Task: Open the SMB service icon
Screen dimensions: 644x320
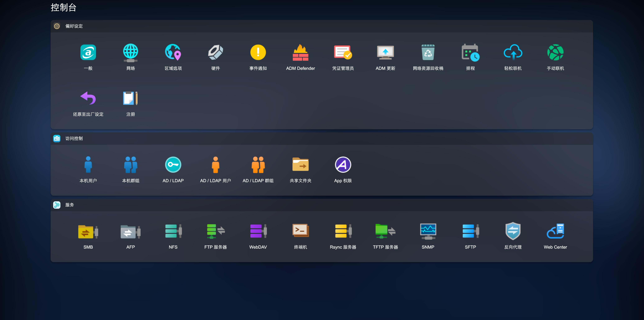Action: click(88, 231)
